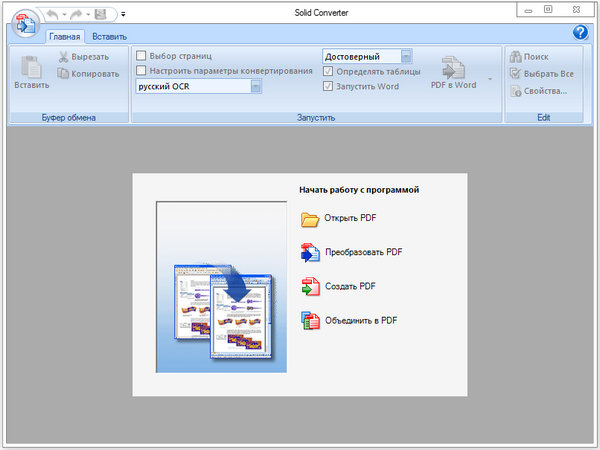Click the Объединить в PDF icon
The width and height of the screenshot is (600, 450).
click(310, 320)
